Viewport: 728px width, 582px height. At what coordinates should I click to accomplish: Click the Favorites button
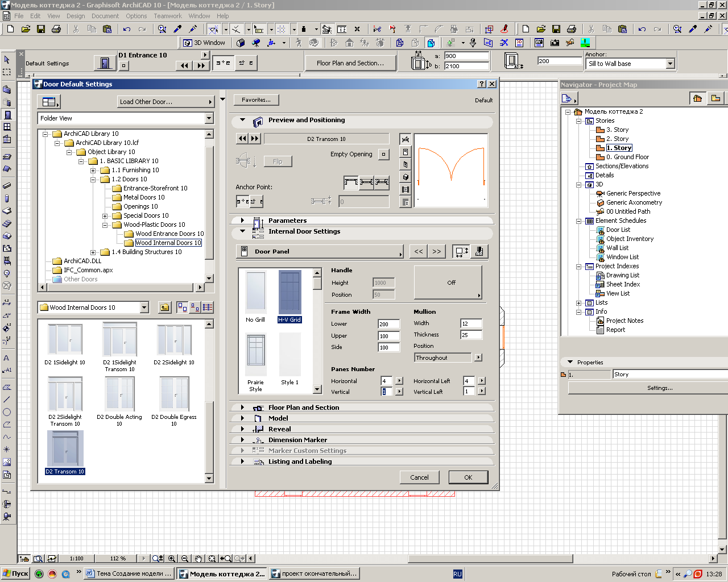(x=256, y=99)
